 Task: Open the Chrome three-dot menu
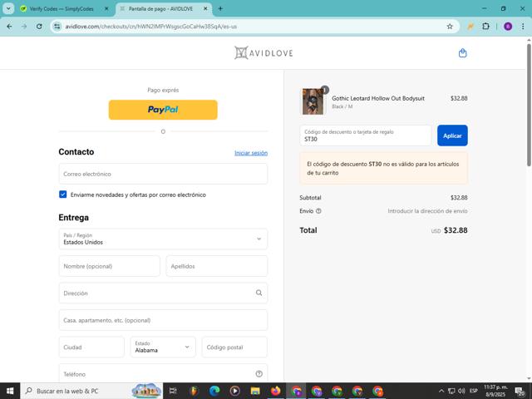523,27
